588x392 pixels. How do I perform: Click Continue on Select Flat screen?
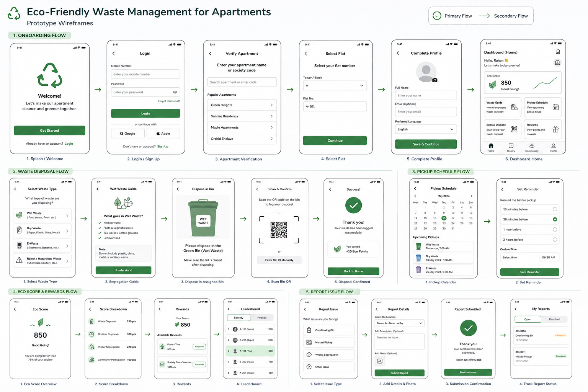[x=335, y=140]
